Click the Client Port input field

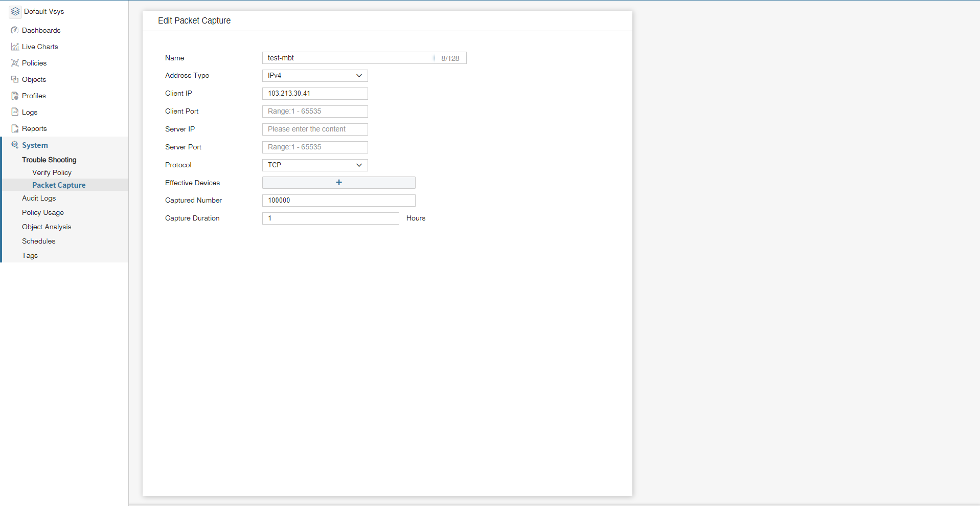click(x=314, y=112)
